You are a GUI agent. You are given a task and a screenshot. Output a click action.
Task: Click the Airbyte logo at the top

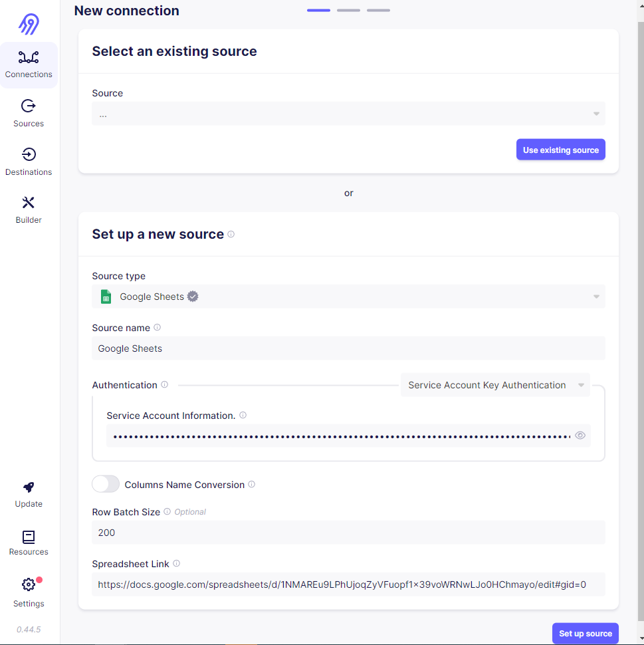click(x=28, y=23)
